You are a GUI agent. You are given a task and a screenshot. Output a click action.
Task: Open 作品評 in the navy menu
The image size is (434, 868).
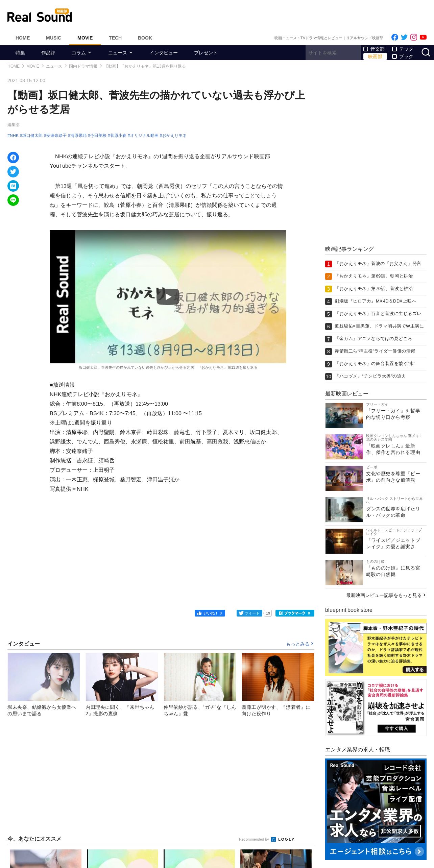48,53
